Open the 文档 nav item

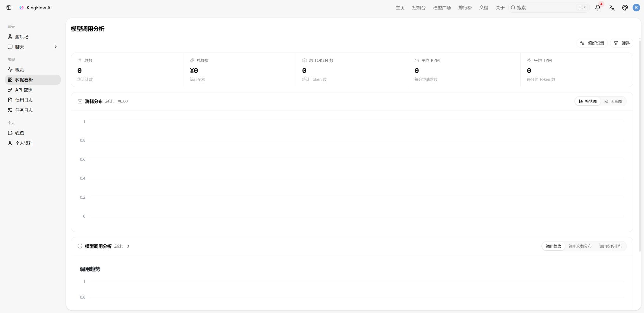tap(484, 8)
